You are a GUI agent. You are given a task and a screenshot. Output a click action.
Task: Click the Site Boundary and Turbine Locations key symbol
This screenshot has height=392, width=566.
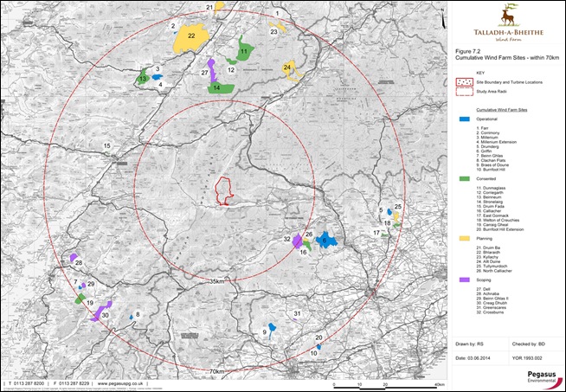(464, 81)
